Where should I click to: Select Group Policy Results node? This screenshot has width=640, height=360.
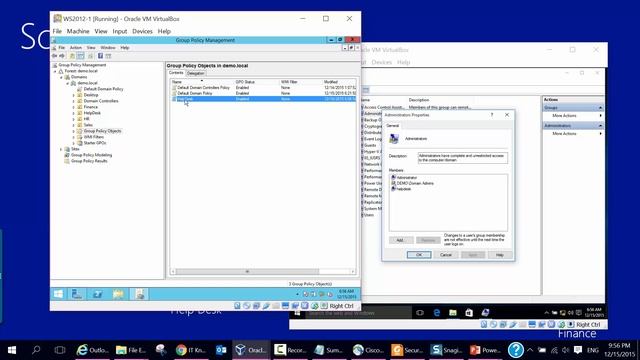(89, 161)
